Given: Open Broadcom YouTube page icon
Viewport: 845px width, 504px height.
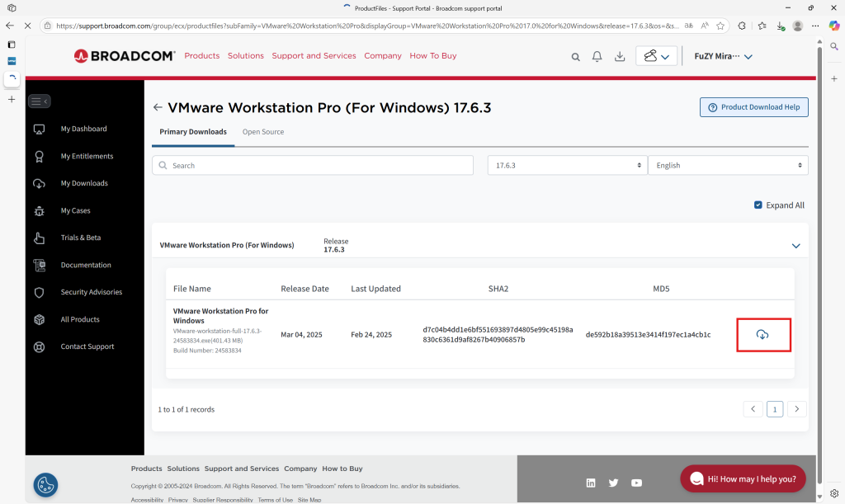Looking at the screenshot, I should (636, 483).
